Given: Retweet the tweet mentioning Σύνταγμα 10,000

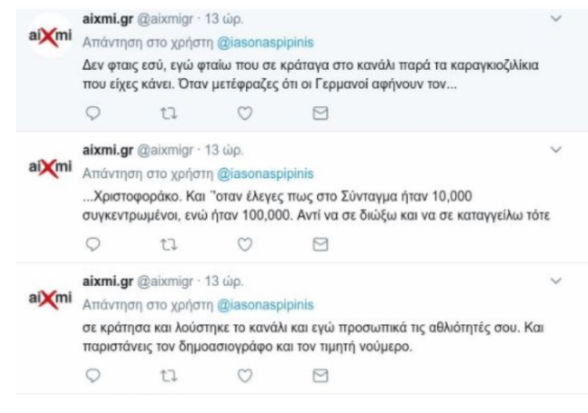Looking at the screenshot, I should 168,245.
